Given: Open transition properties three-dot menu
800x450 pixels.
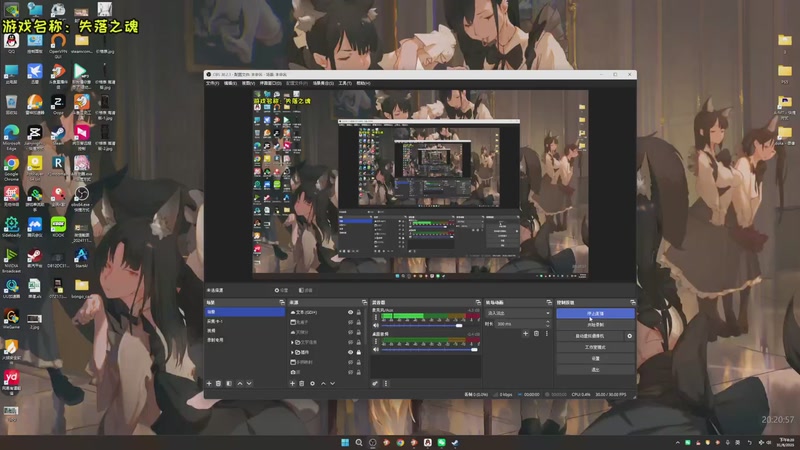Looking at the screenshot, I should coord(547,334).
